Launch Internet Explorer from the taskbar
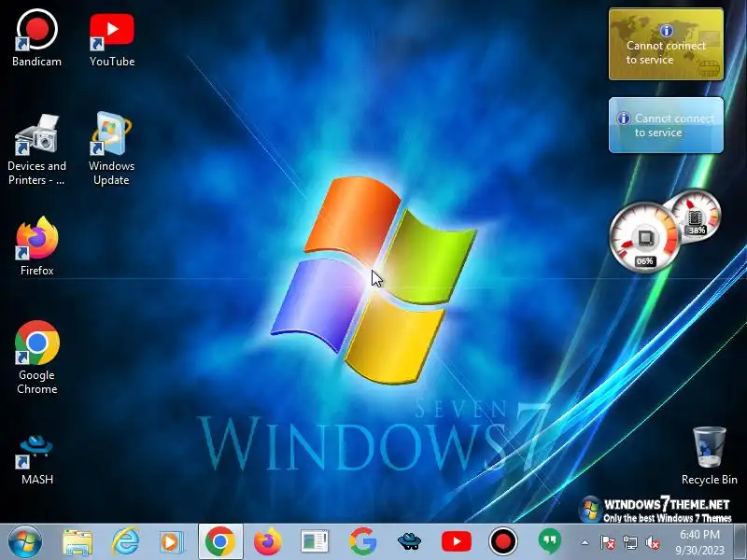Screen dimensions: 747x560 tap(125, 542)
